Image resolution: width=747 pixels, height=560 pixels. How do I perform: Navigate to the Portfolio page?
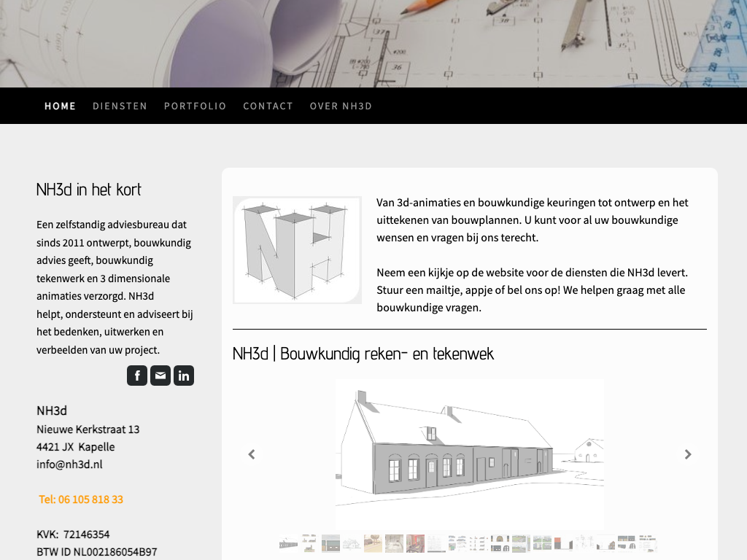[195, 106]
